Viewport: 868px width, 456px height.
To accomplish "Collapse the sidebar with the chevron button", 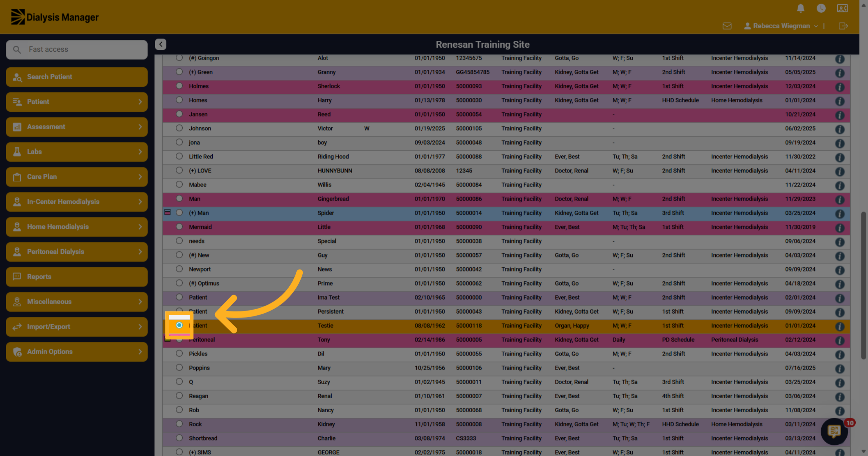I will point(161,44).
